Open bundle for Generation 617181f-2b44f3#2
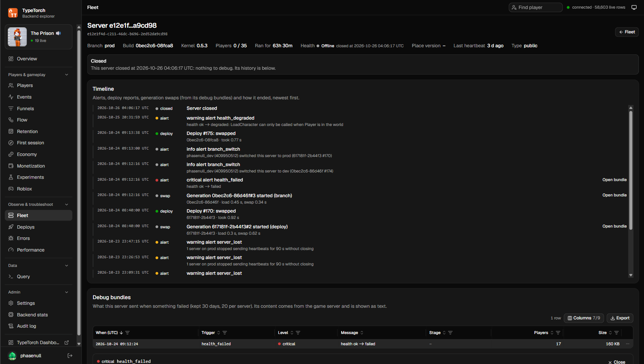Image resolution: width=644 pixels, height=364 pixels. click(614, 226)
